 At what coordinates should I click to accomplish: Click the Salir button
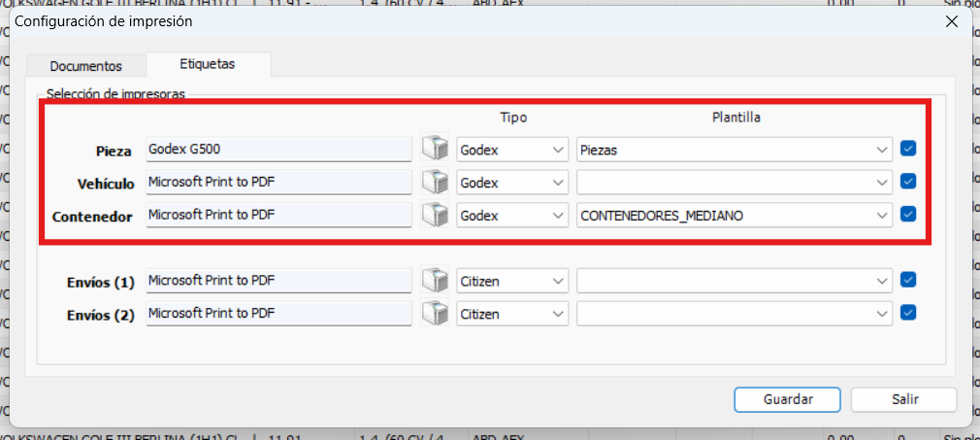coord(903,399)
